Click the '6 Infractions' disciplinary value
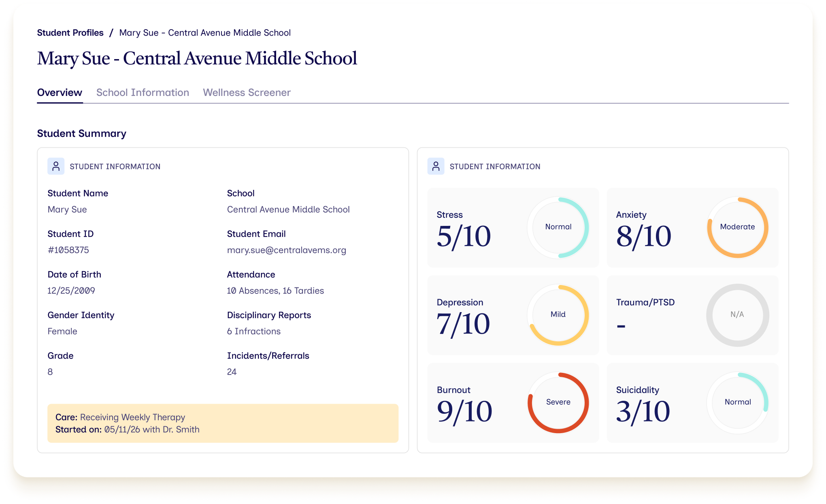This screenshot has height=504, width=826. [x=254, y=331]
